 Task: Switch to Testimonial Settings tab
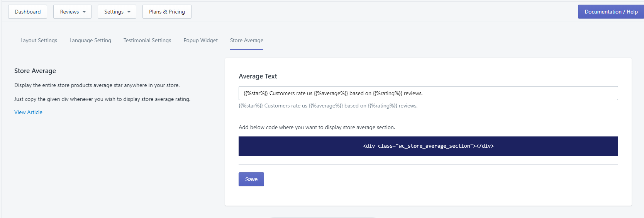pos(147,40)
